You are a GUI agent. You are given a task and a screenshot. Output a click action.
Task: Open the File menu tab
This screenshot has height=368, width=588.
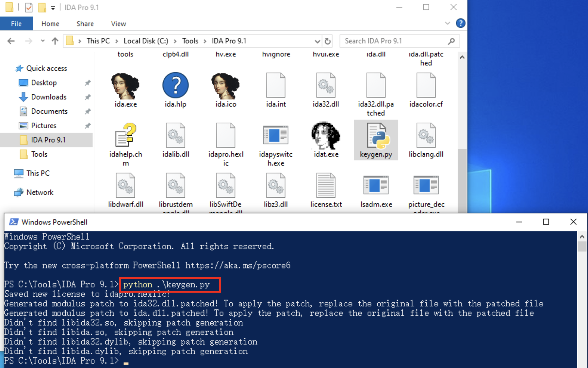click(x=16, y=23)
